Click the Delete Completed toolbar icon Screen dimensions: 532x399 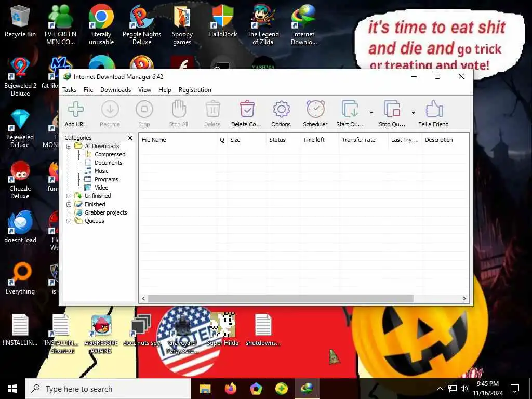(x=247, y=109)
